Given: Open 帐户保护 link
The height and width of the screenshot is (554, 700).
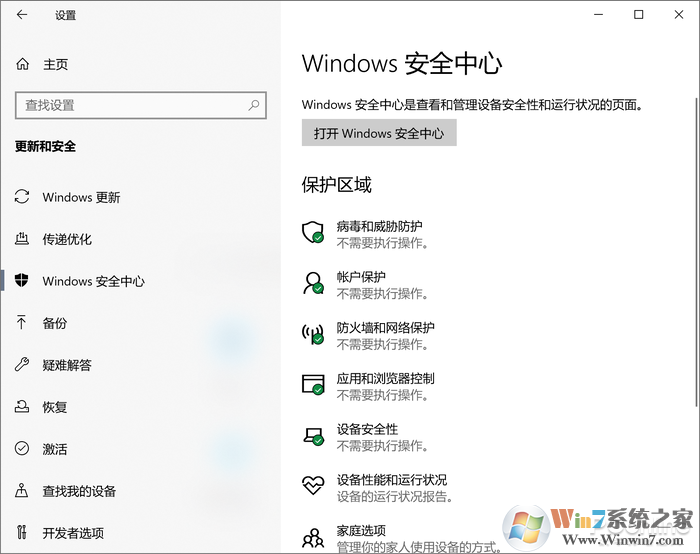Looking at the screenshot, I should tap(361, 277).
